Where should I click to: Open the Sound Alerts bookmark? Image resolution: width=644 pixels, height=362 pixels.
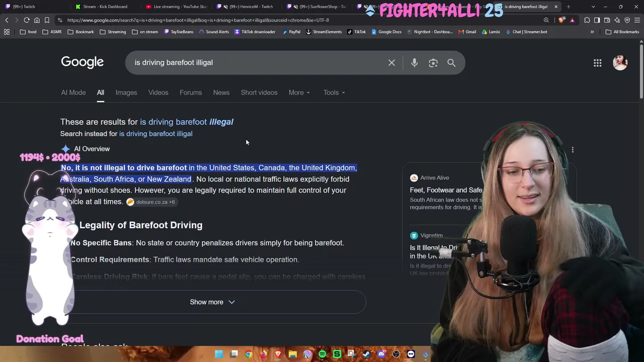coord(214,32)
